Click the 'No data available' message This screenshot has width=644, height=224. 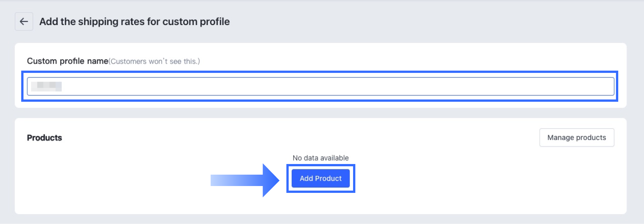pos(320,158)
